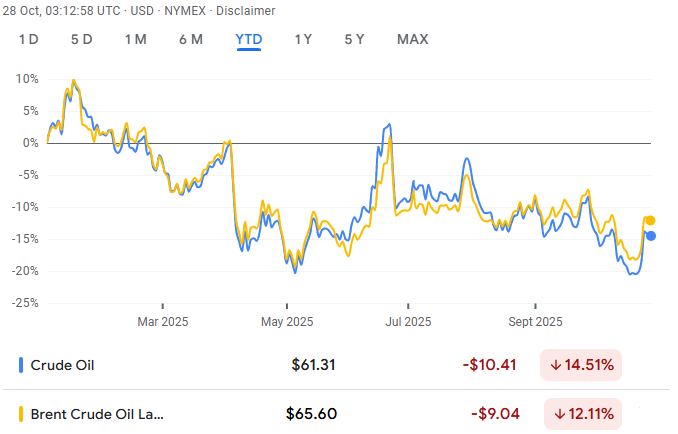
Task: Switch chart to the 5D range
Action: click(82, 39)
